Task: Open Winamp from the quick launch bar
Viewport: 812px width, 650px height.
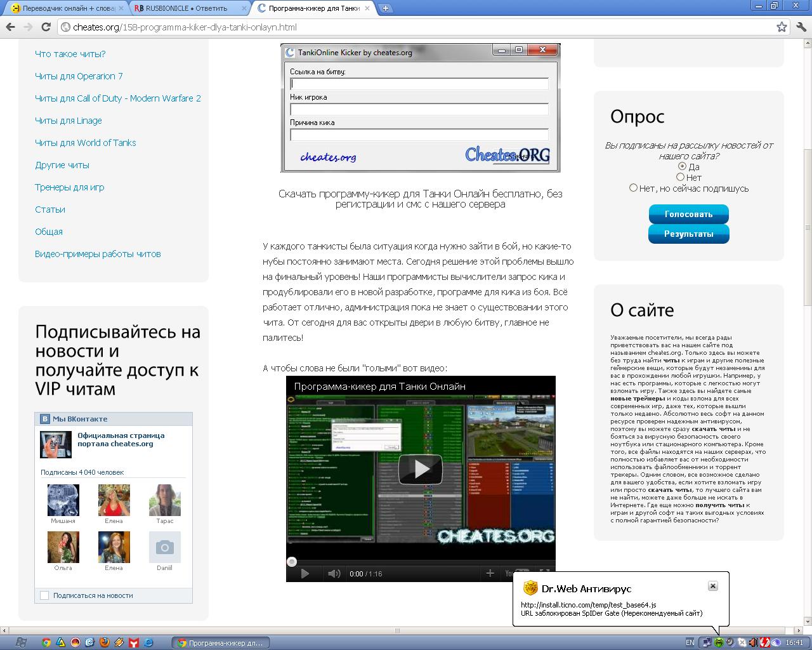Action: 119,642
